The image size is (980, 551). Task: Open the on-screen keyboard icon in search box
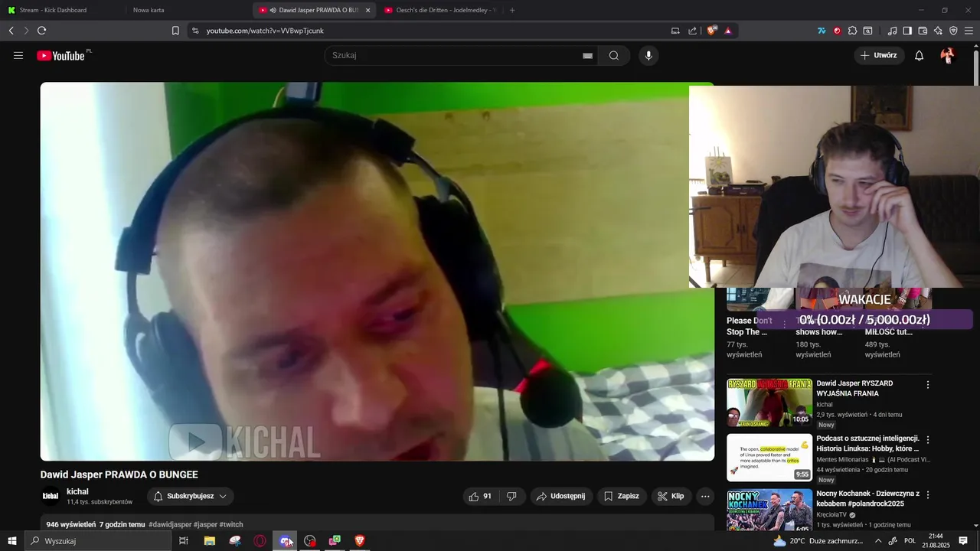(588, 56)
